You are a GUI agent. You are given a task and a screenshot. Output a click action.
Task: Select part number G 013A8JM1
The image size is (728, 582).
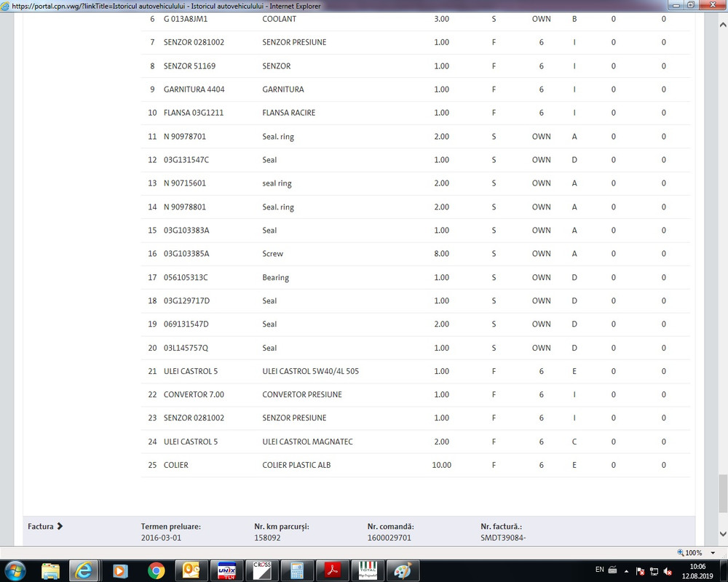tap(186, 19)
